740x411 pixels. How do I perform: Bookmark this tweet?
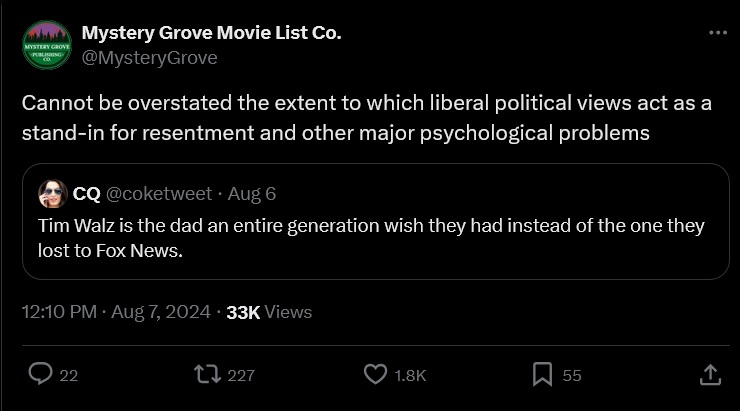click(x=542, y=374)
